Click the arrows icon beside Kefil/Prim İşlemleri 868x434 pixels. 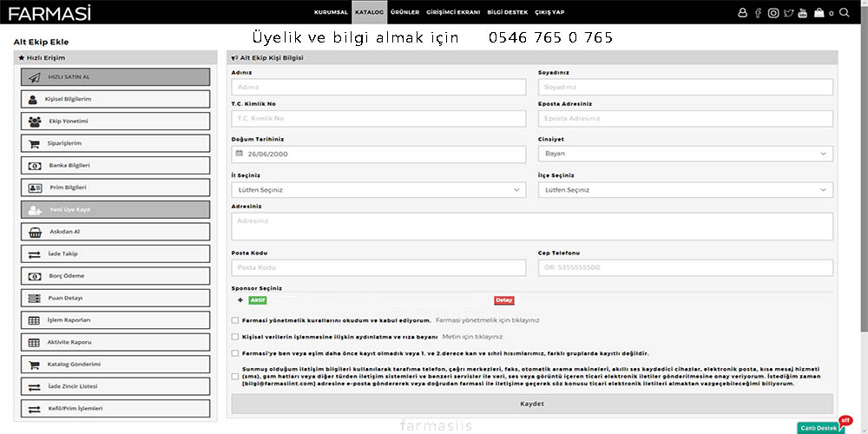(35, 409)
